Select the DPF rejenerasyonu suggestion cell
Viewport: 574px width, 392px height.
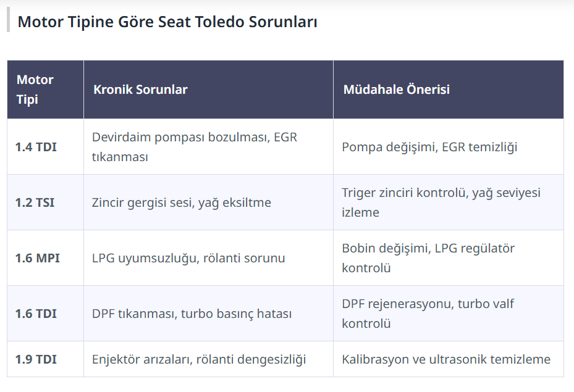(x=428, y=314)
